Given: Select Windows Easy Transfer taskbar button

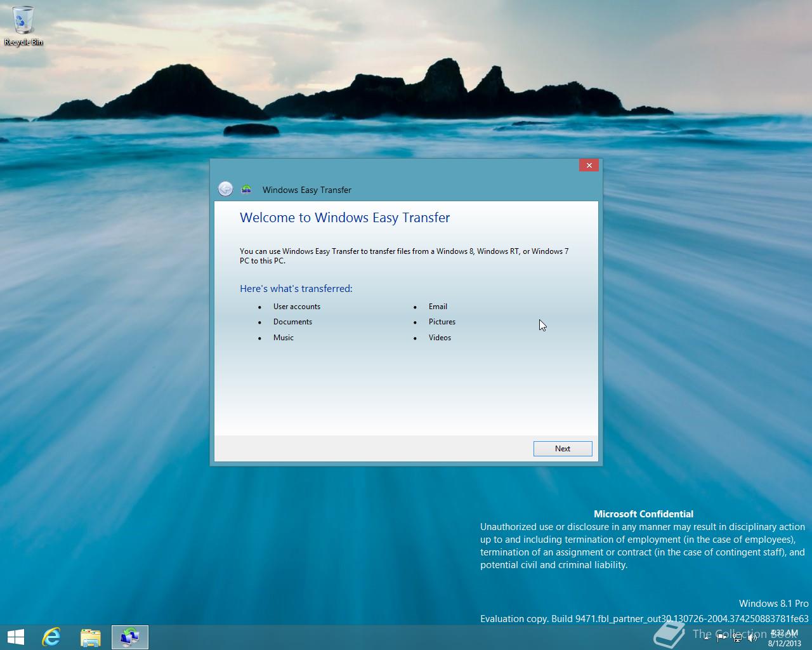Looking at the screenshot, I should 130,637.
